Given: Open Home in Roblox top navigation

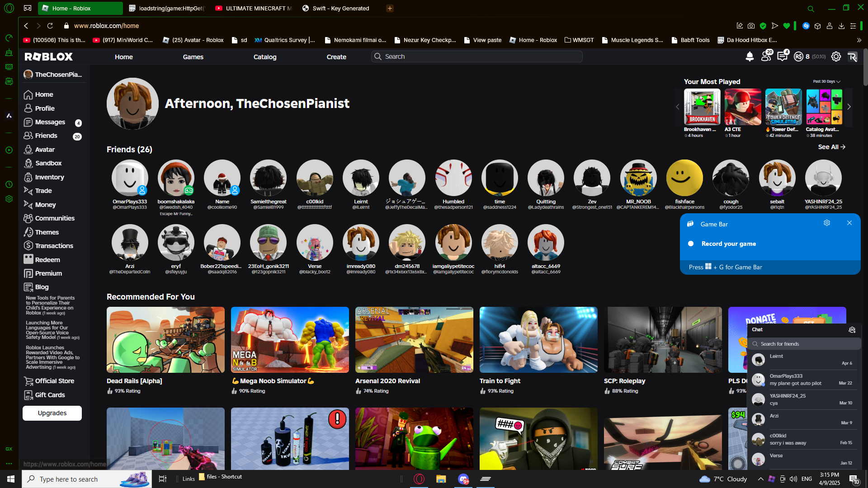Looking at the screenshot, I should 124,57.
